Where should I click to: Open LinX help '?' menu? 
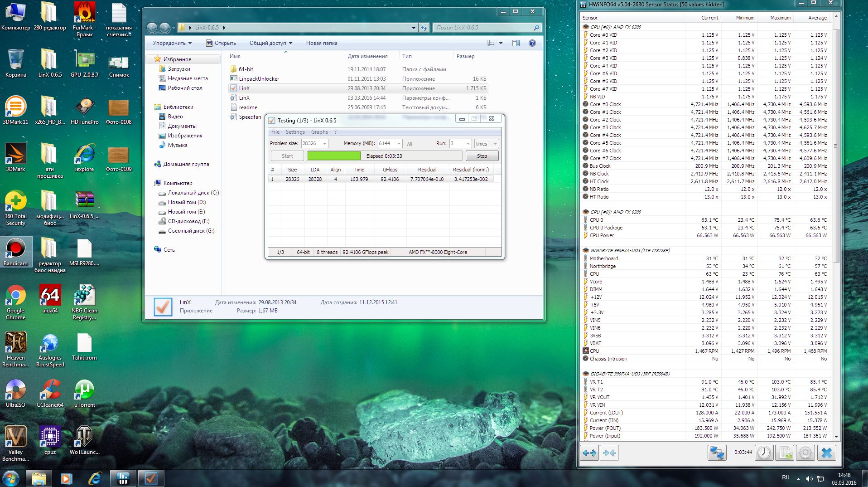click(335, 132)
